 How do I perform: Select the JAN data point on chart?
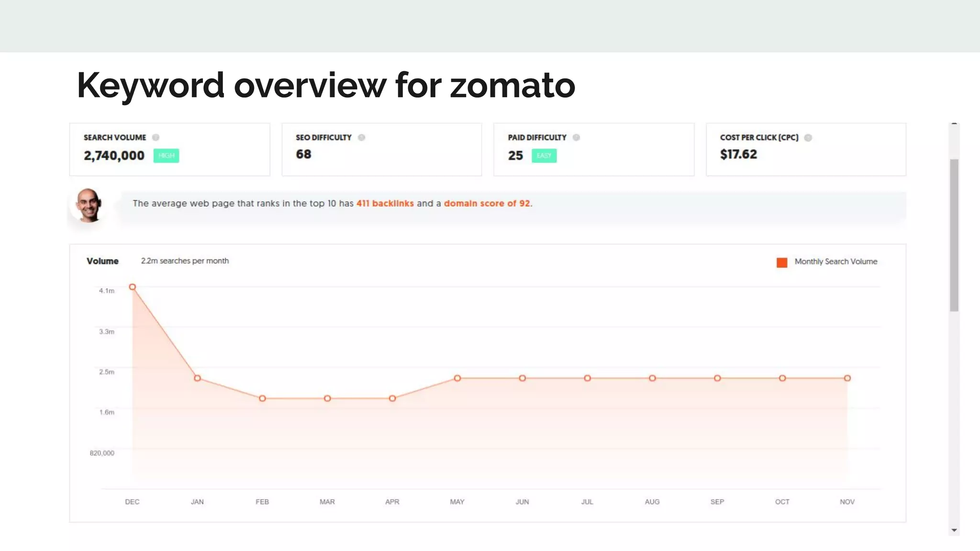[197, 378]
